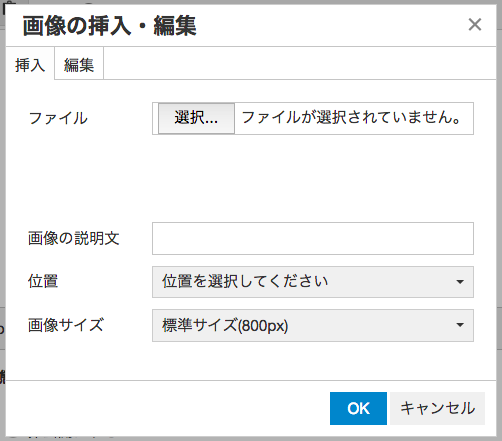Click the dialog title 画像の挿入・編集
This screenshot has height=441, width=502.
[109, 26]
